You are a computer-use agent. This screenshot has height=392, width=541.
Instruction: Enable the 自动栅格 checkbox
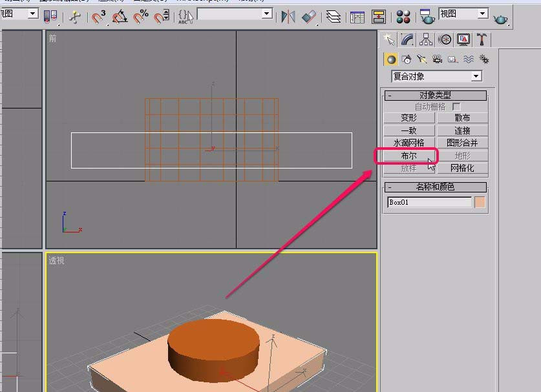coord(456,107)
